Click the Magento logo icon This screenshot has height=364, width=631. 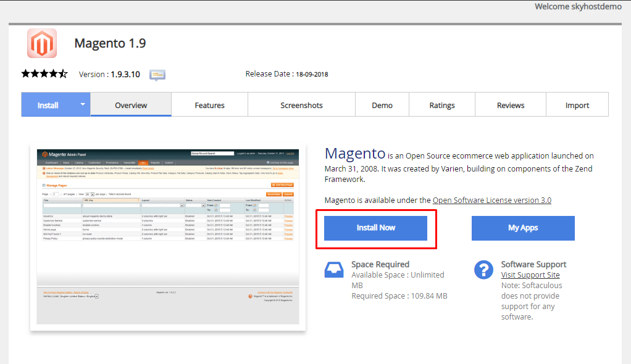[42, 43]
